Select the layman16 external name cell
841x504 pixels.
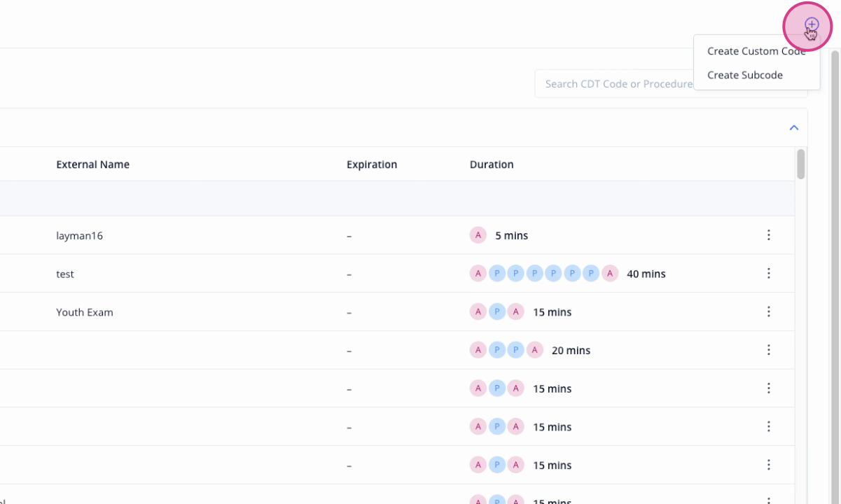click(x=79, y=236)
